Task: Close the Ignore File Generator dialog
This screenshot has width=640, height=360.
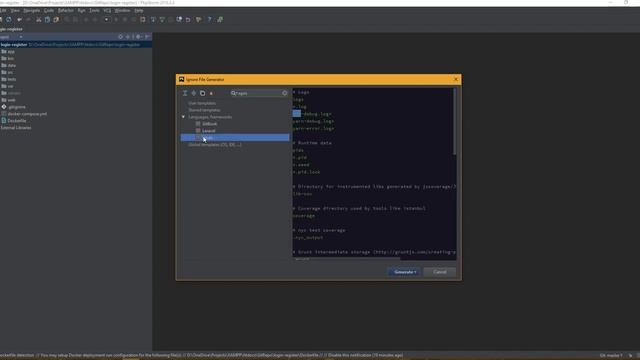Action: click(456, 80)
